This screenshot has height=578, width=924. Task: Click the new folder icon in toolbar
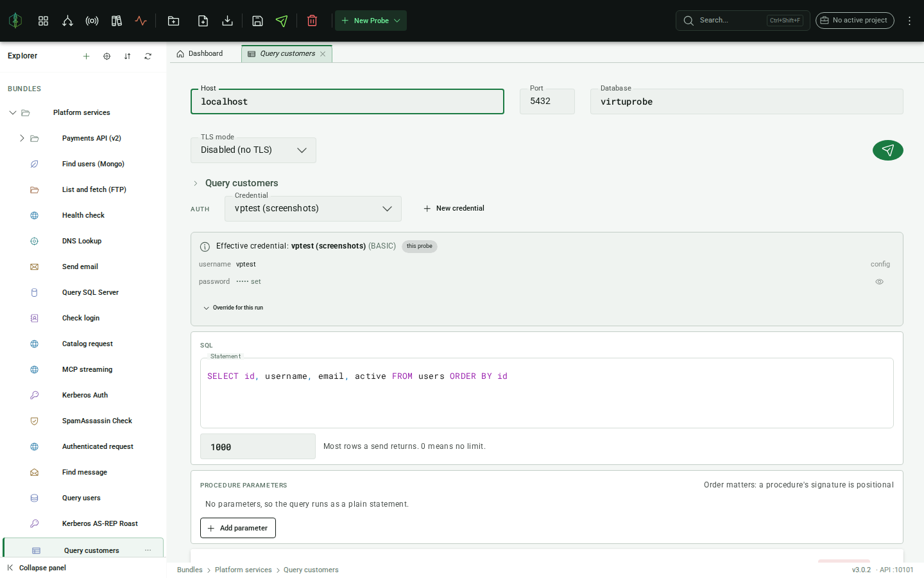[173, 21]
